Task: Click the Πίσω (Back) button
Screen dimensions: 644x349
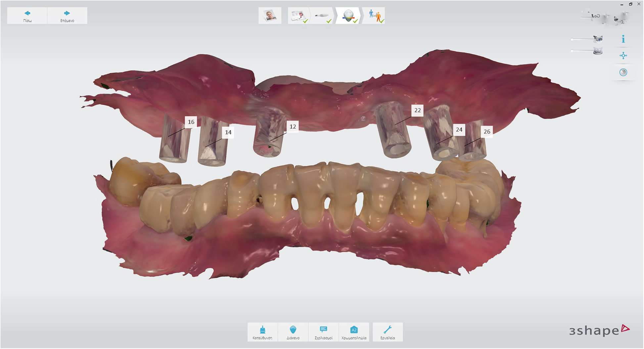Action: [x=27, y=15]
